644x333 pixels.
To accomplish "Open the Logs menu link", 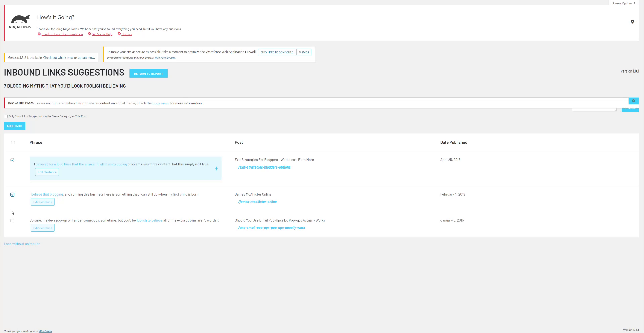I will [161, 103].
